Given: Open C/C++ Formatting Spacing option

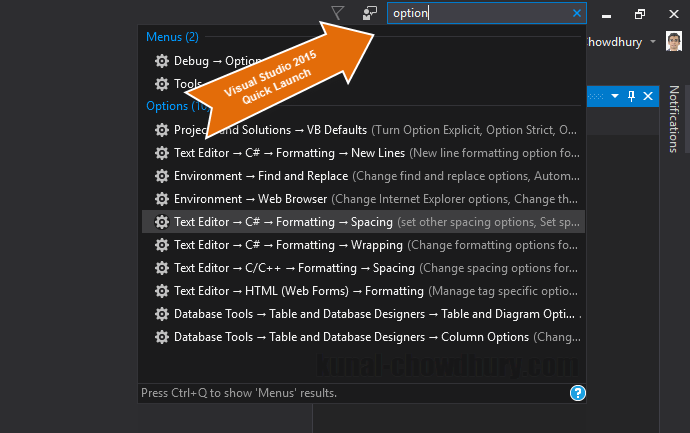Looking at the screenshot, I should [x=363, y=268].
